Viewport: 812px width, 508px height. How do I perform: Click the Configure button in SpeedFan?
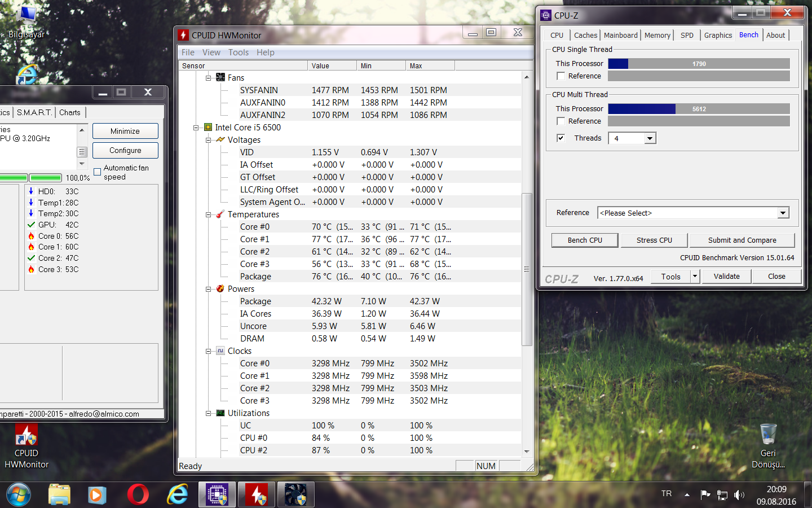(x=125, y=150)
